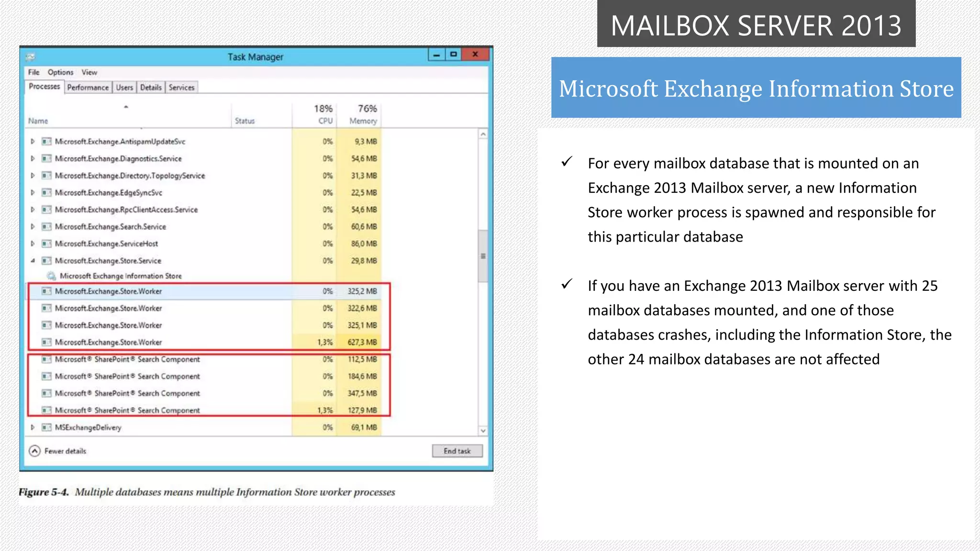980x551 pixels.
Task: Click the 627,3 MB memory value
Action: point(362,342)
